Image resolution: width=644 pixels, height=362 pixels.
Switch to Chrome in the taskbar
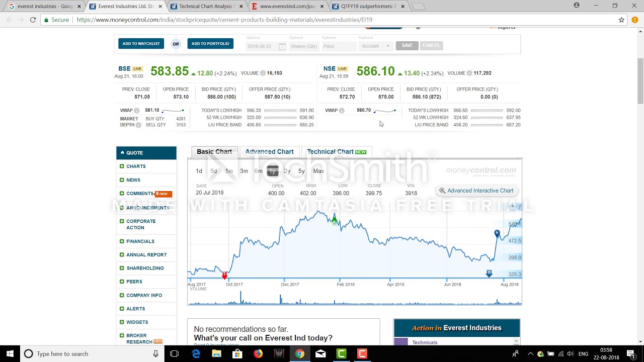[299, 354]
